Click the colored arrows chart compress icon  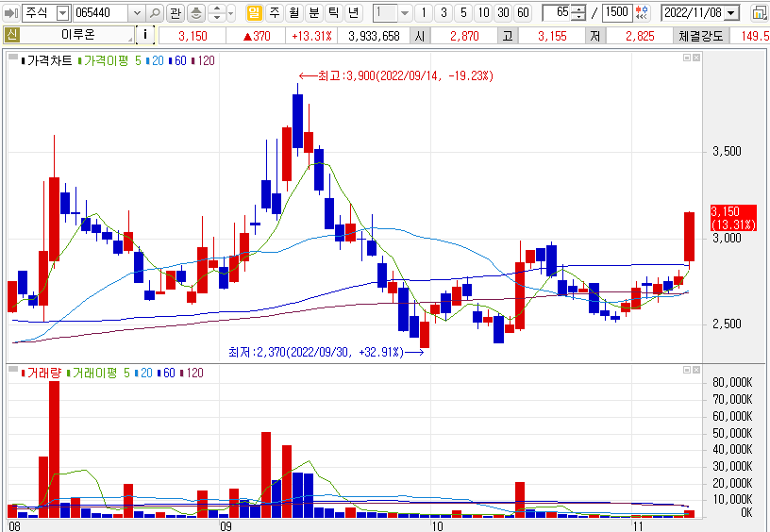[642, 13]
